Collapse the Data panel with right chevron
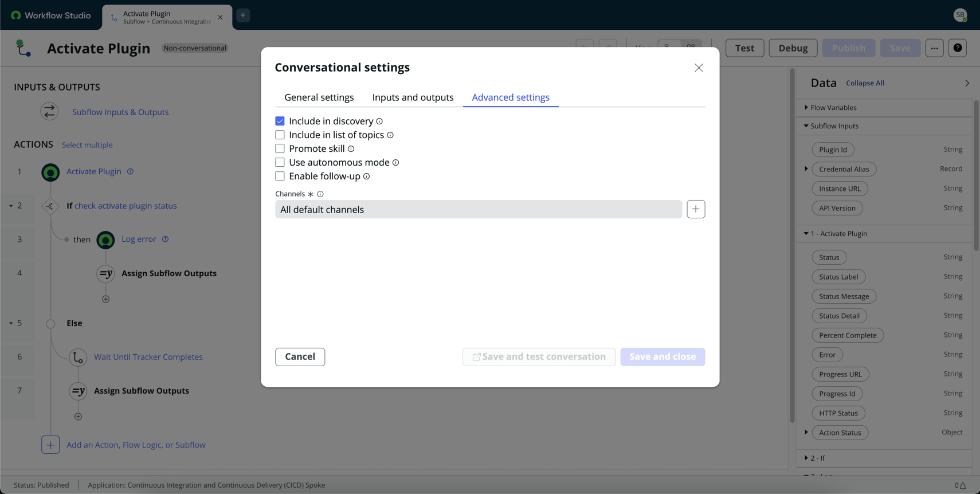The image size is (980, 494). tap(967, 83)
